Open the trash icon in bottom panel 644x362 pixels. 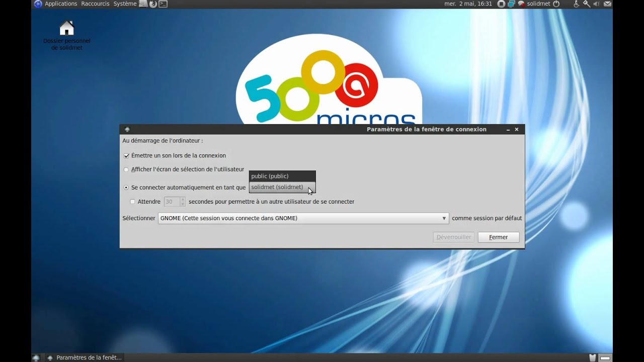coord(593,357)
